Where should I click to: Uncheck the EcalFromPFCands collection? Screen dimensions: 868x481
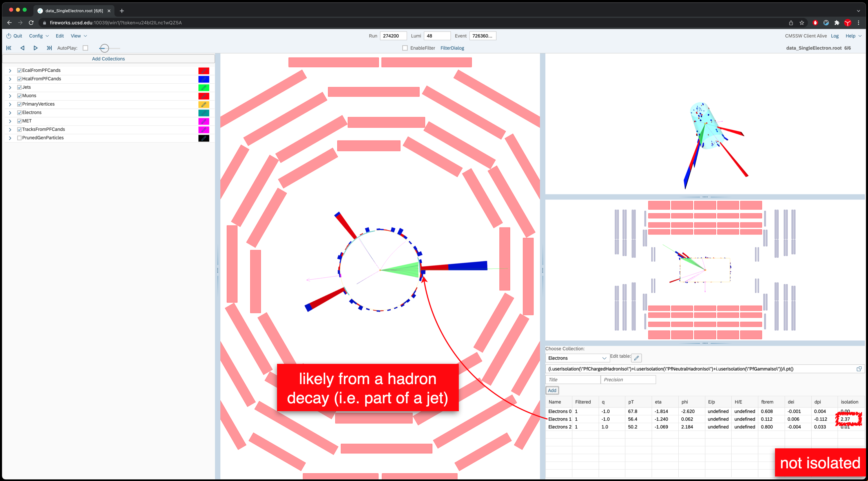(x=19, y=70)
